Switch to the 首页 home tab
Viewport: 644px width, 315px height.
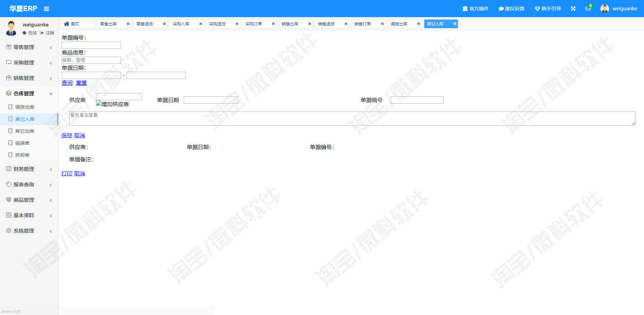tap(77, 24)
